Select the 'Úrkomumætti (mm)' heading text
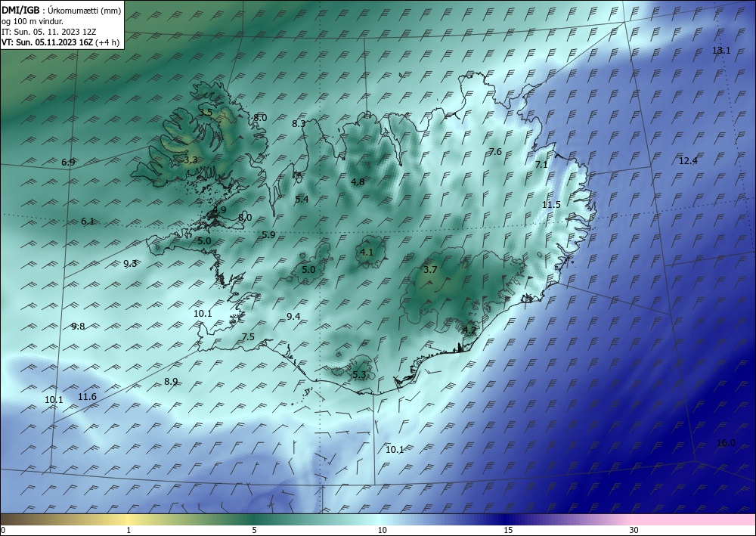 85,11
